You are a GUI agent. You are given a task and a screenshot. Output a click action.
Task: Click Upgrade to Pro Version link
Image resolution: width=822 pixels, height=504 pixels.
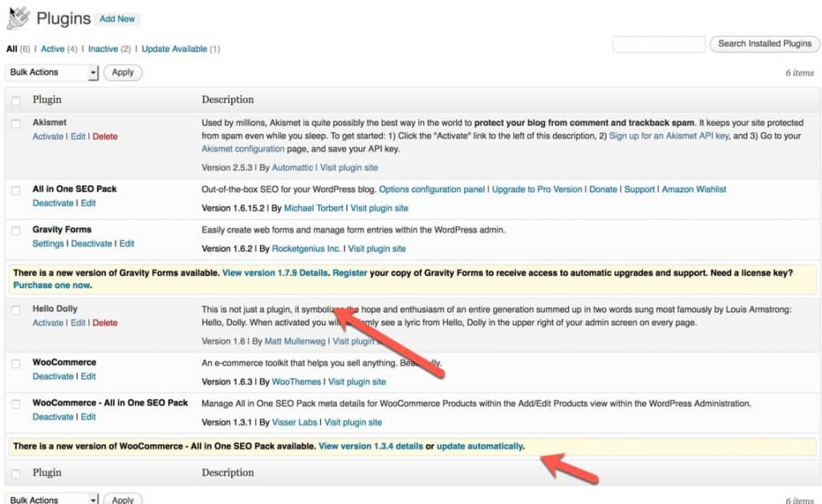click(536, 189)
